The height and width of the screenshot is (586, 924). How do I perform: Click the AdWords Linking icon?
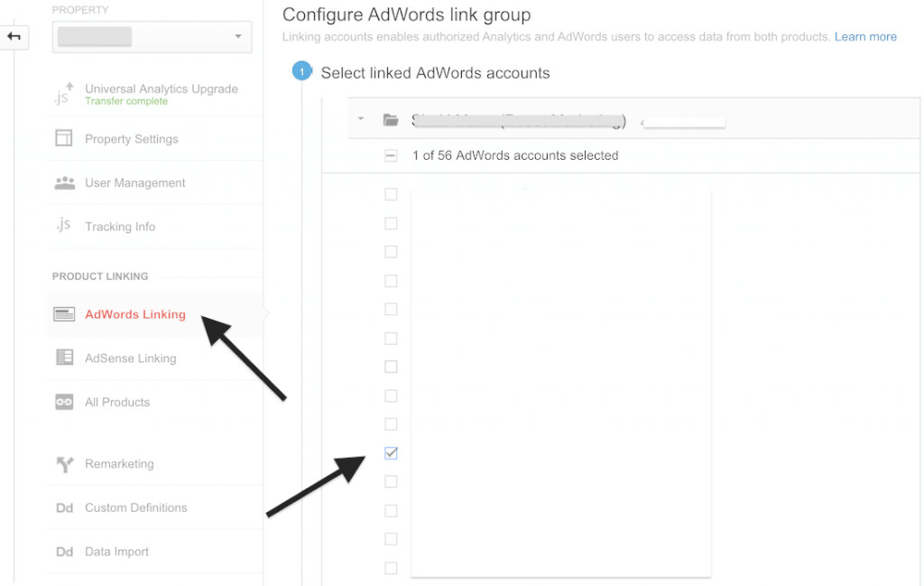pyautogui.click(x=64, y=313)
